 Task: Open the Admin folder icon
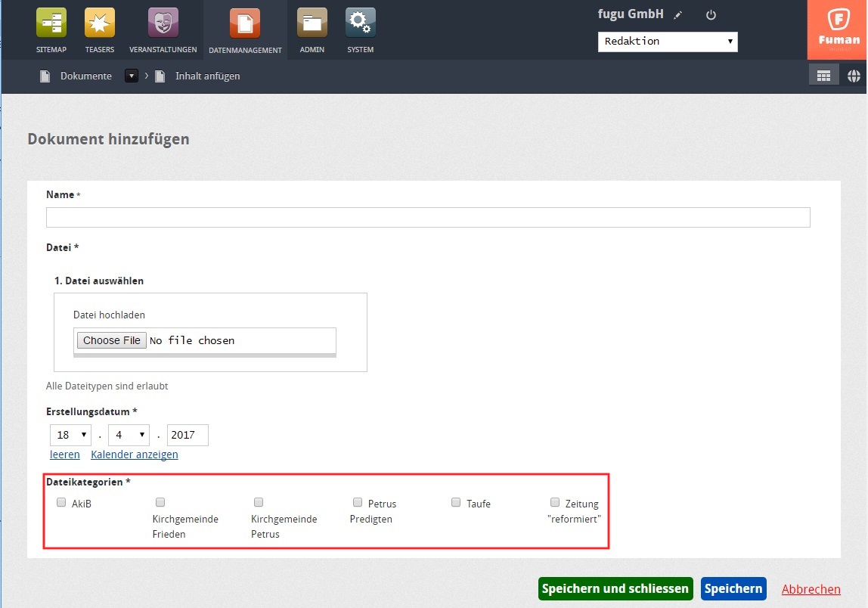[x=312, y=24]
